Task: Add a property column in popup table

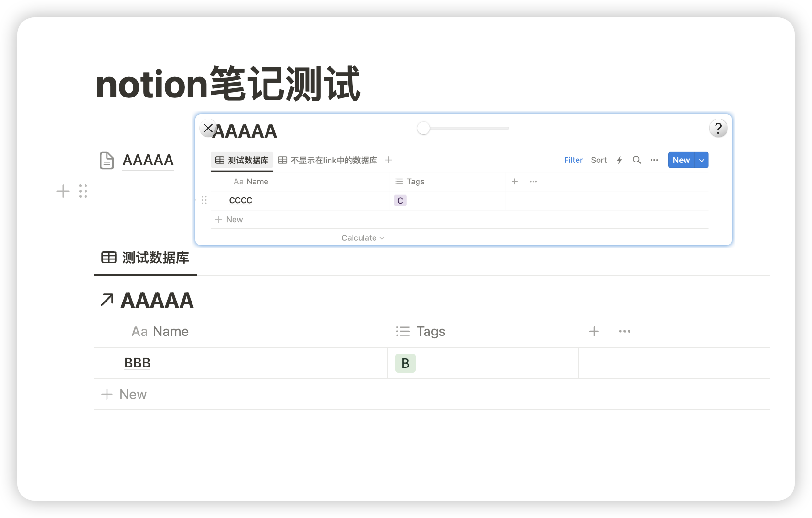Action: click(x=515, y=182)
